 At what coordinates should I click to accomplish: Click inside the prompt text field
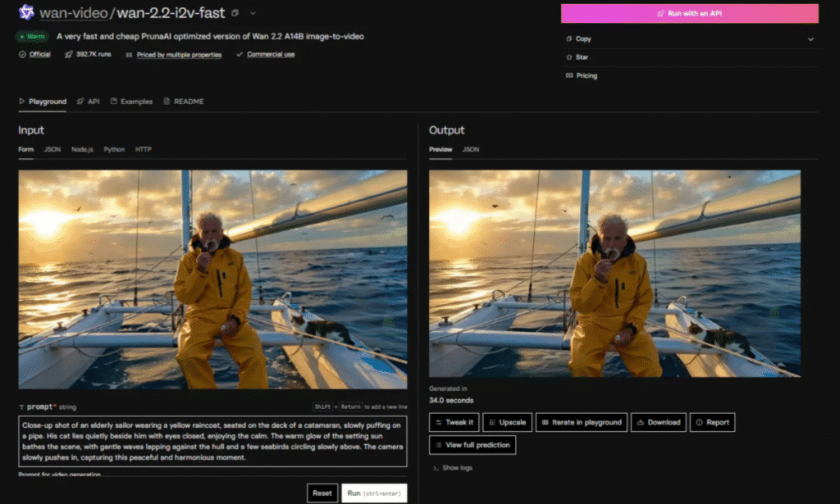click(212, 441)
